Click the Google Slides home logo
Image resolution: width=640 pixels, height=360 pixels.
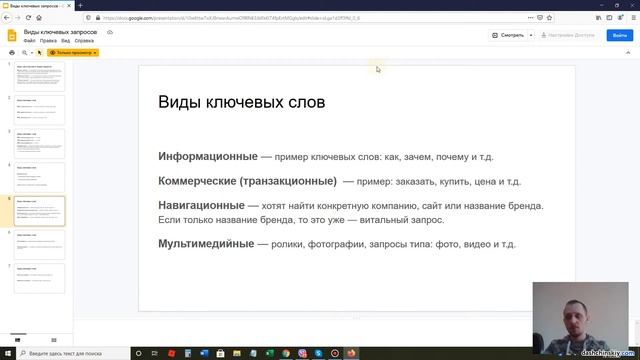click(x=12, y=36)
